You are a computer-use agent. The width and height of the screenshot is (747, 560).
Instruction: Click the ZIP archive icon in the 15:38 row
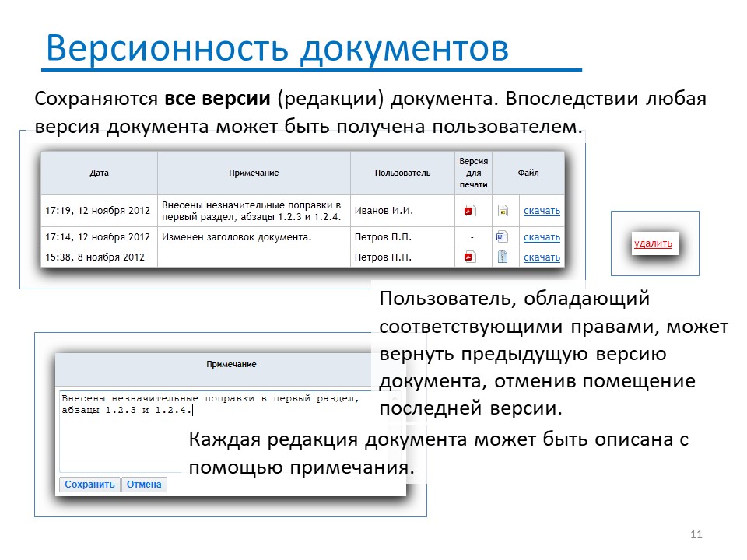[x=502, y=257]
